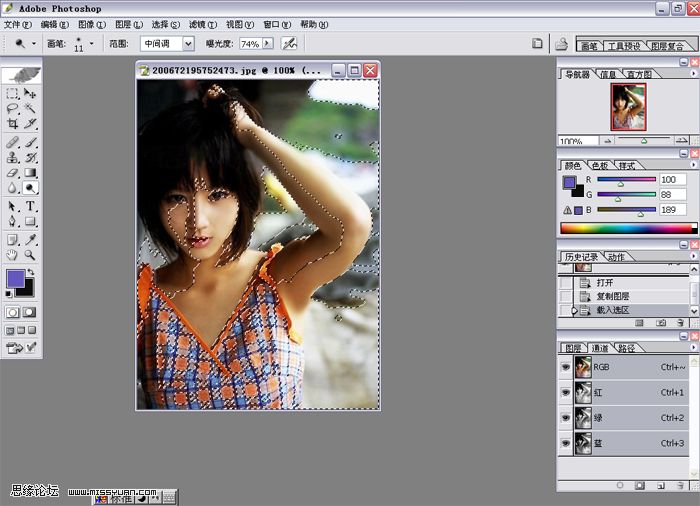
Task: Click the foreground color swatch in toolbox
Action: (x=15, y=278)
